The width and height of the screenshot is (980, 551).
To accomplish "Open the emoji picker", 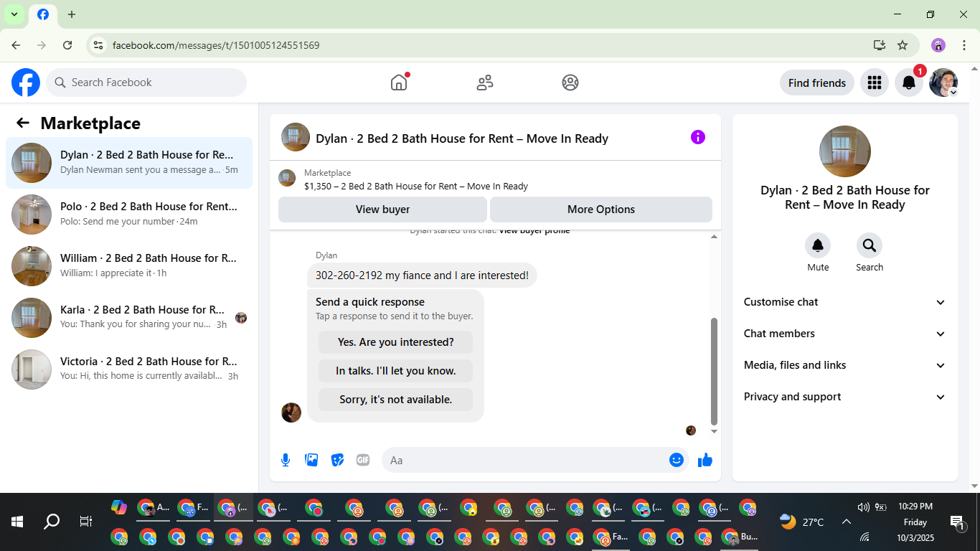I will [676, 460].
